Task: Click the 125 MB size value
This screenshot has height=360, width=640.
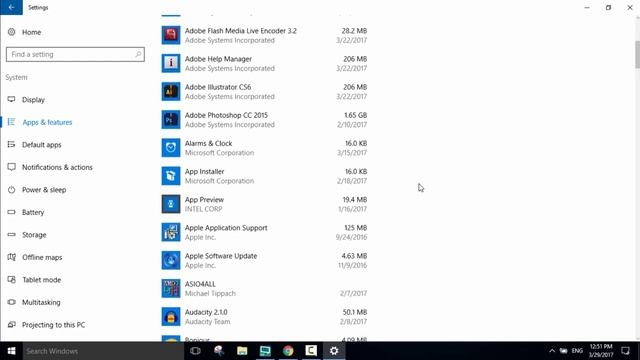Action: point(356,228)
